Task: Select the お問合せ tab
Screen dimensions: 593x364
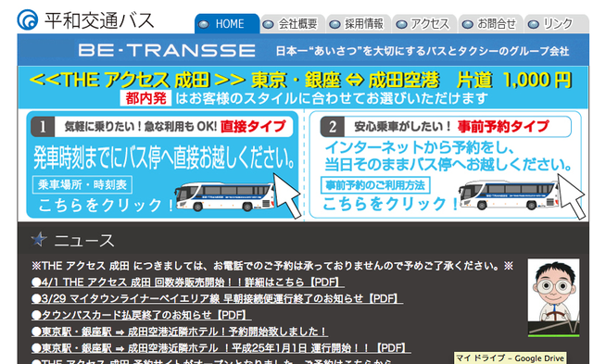Action: click(491, 24)
